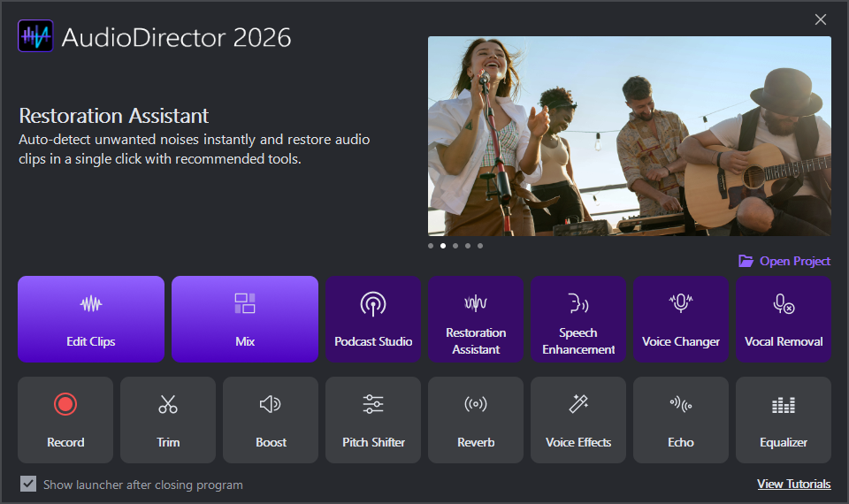This screenshot has height=504, width=849.
Task: Apply the Reverb effect tool
Action: click(x=476, y=420)
